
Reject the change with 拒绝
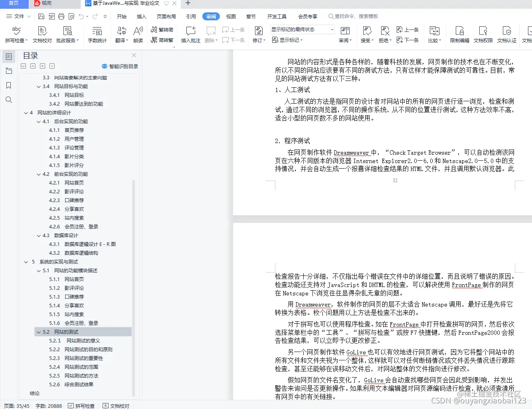[385, 34]
